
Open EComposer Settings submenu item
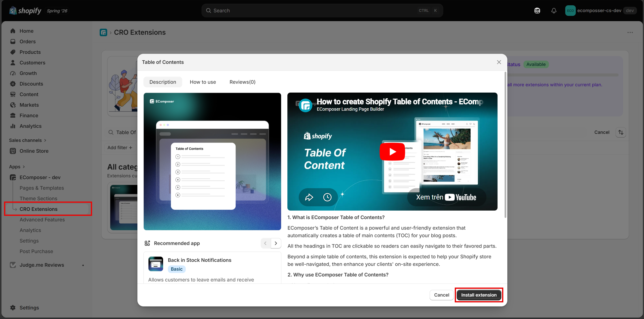[x=29, y=241]
